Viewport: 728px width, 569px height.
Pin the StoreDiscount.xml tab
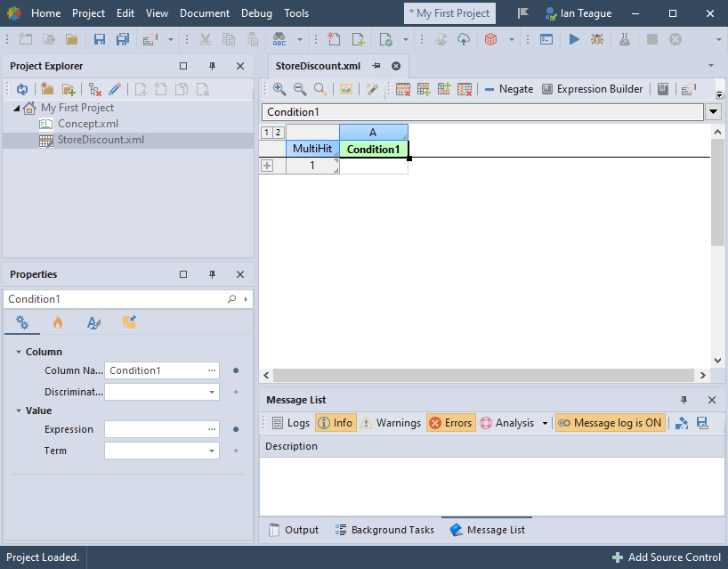376,66
